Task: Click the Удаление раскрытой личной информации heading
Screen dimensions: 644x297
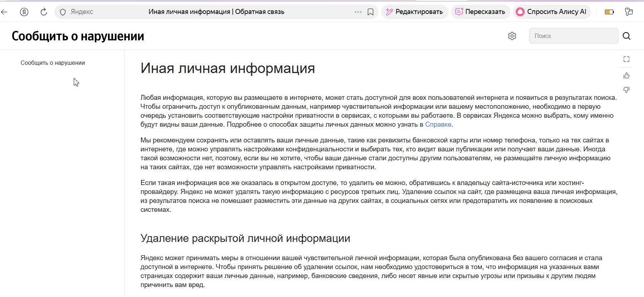Action: click(x=245, y=238)
